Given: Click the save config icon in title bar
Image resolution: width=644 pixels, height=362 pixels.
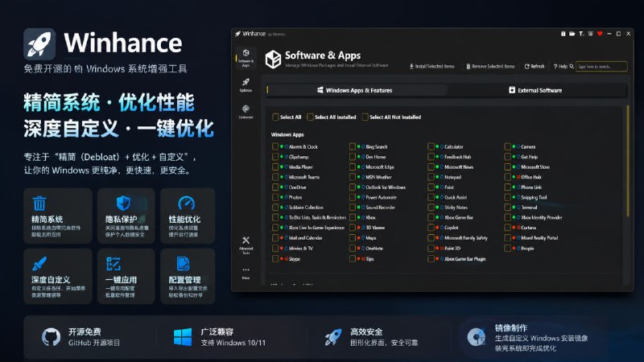Looking at the screenshot, I should 563,34.
